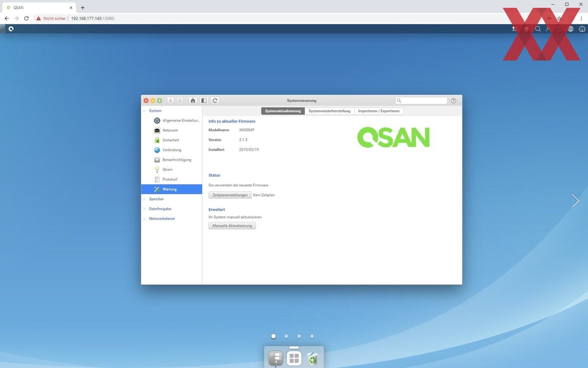This screenshot has height=368, width=588.
Task: Open the recycle bin in the dock
Action: (312, 358)
